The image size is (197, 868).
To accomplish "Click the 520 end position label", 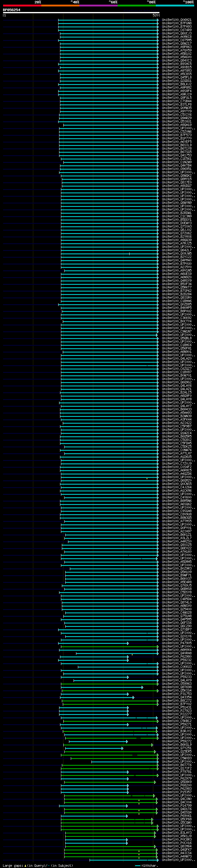I will click(x=155, y=15).
